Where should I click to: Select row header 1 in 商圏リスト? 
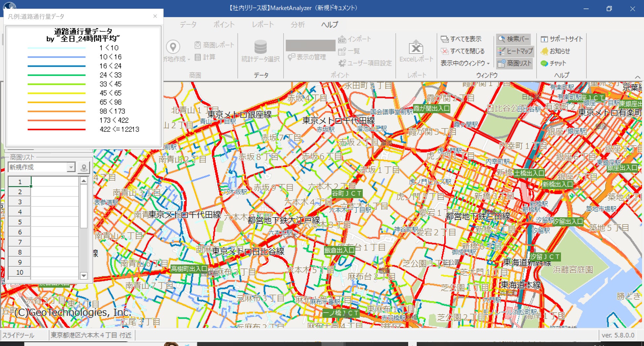(20, 182)
